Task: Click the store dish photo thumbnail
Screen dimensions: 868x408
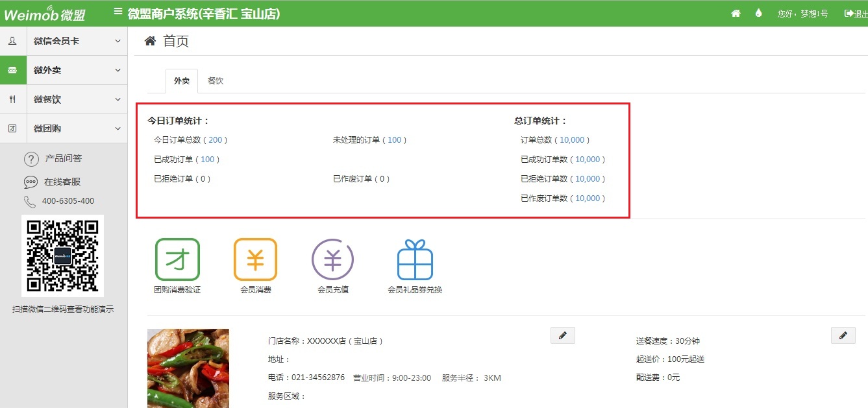Action: tap(188, 368)
